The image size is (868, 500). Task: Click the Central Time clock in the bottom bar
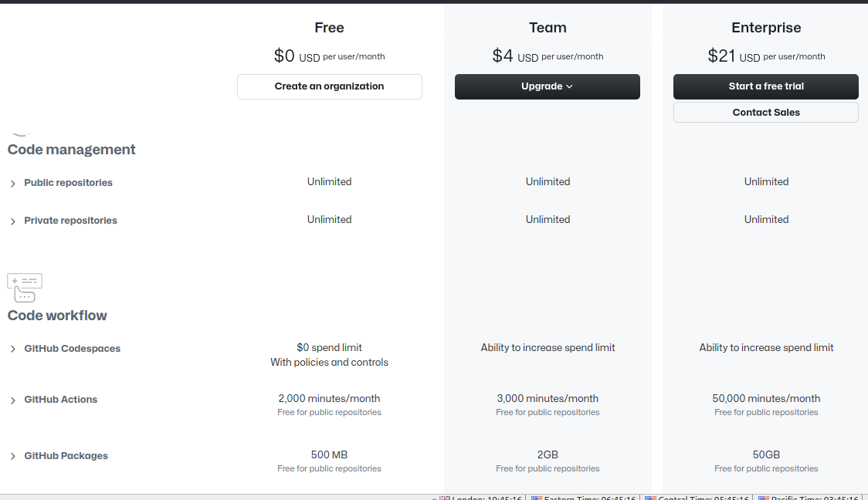coord(697,498)
